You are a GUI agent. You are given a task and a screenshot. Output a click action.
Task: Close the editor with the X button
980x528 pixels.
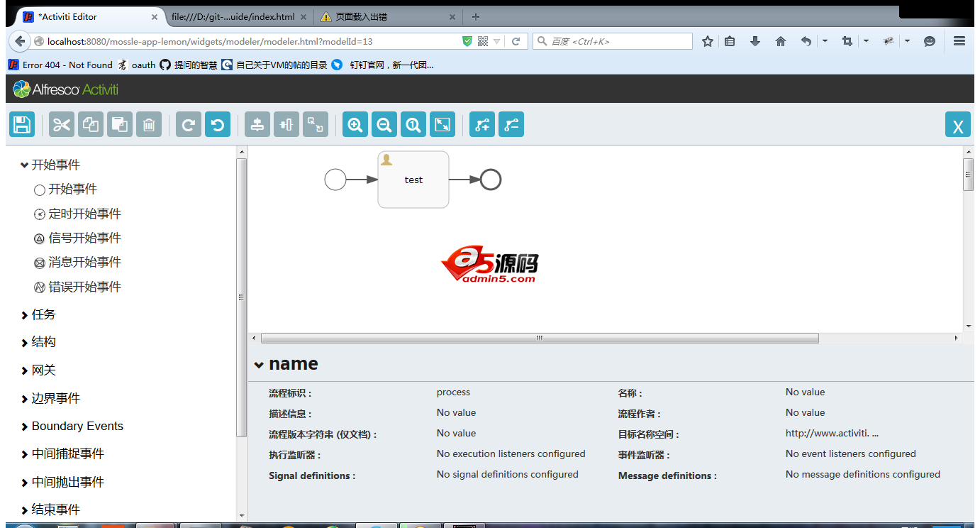point(957,126)
